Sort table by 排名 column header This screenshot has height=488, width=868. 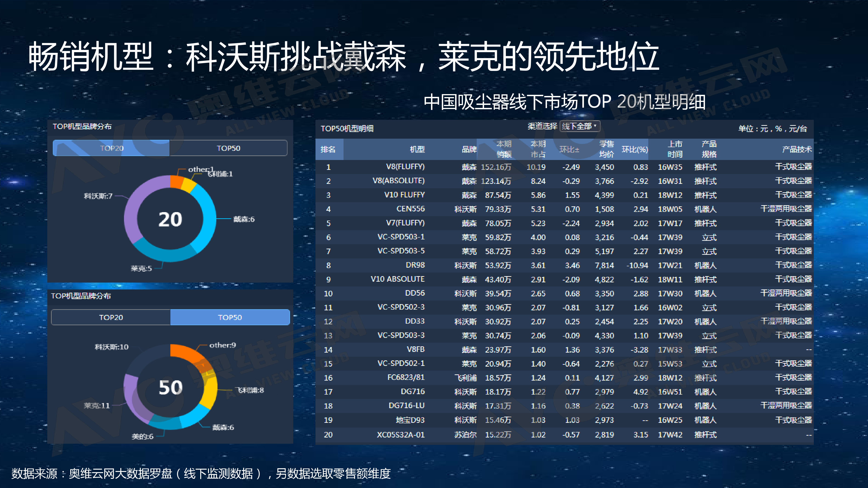(x=328, y=149)
